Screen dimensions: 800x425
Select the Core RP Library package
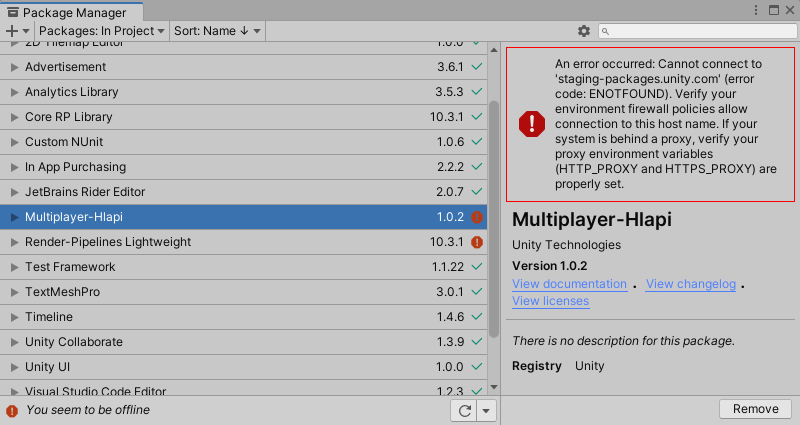coord(243,117)
